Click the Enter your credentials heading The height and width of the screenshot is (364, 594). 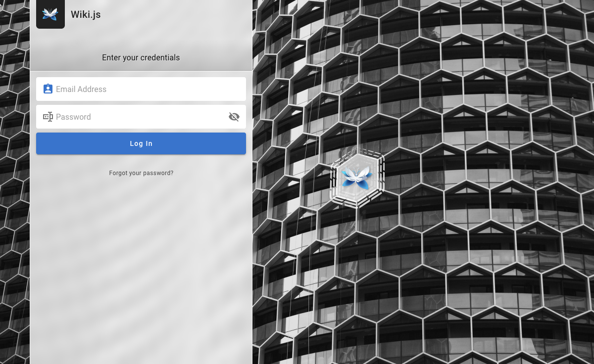(x=141, y=57)
